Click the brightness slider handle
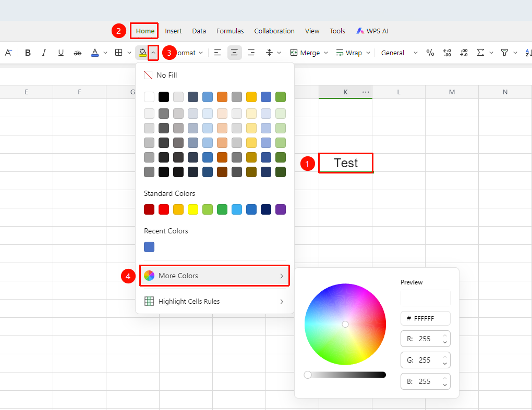Viewport: 532px width, 410px height. coord(308,375)
